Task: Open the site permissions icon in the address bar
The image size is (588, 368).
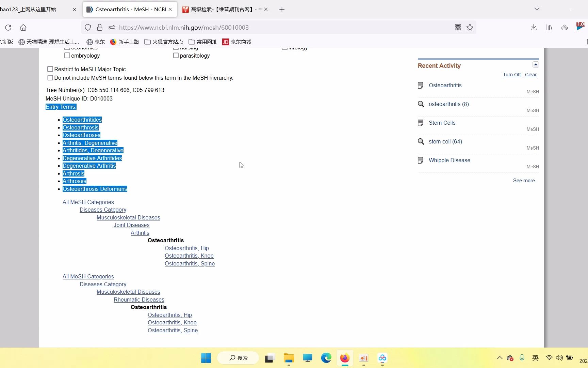Action: [x=111, y=28]
